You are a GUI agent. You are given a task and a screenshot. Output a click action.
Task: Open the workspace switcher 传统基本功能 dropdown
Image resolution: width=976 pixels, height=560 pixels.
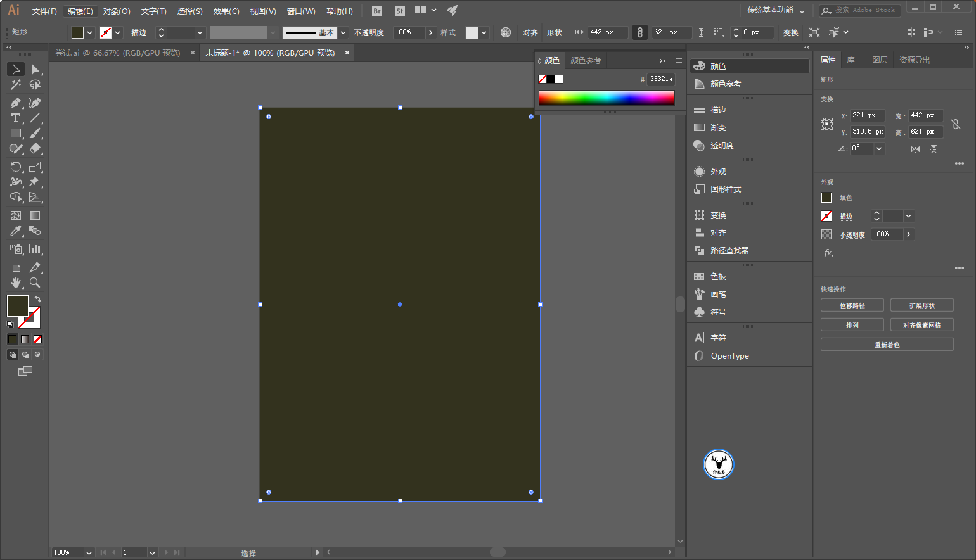pos(776,11)
